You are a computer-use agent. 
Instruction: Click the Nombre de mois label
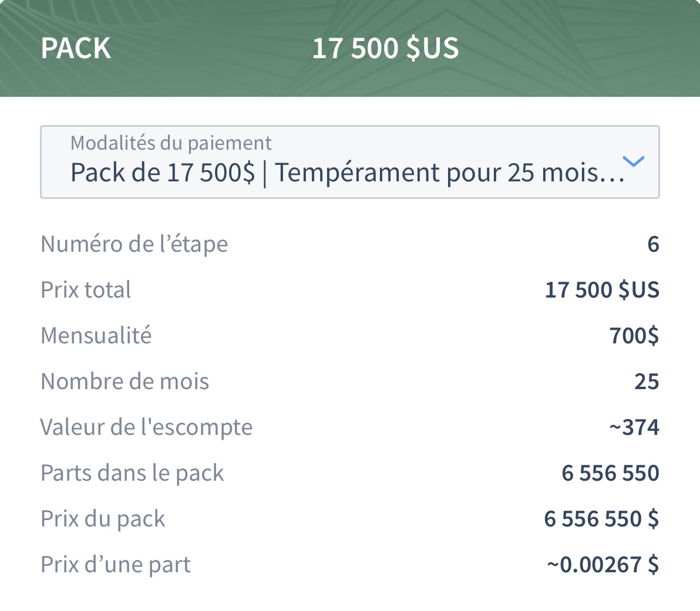124,381
